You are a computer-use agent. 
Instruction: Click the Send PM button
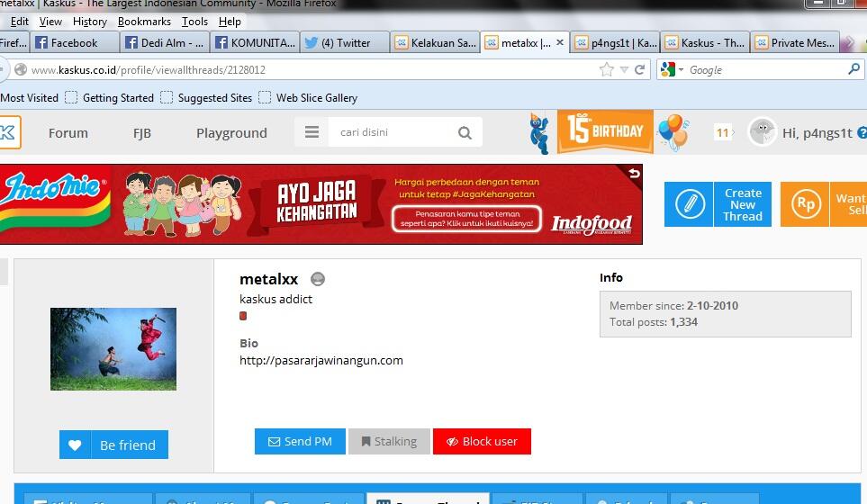(300, 441)
